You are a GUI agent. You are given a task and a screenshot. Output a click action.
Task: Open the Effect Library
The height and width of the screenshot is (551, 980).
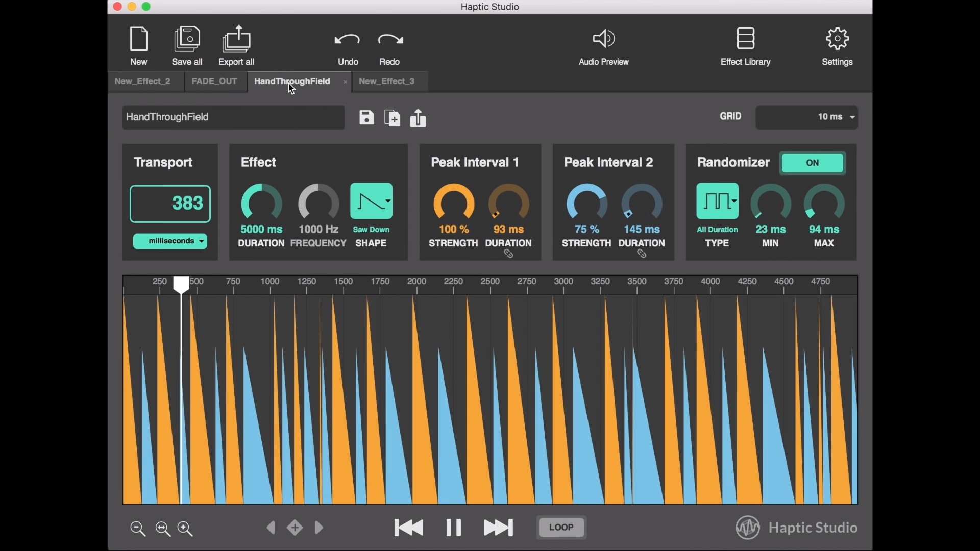point(745,39)
